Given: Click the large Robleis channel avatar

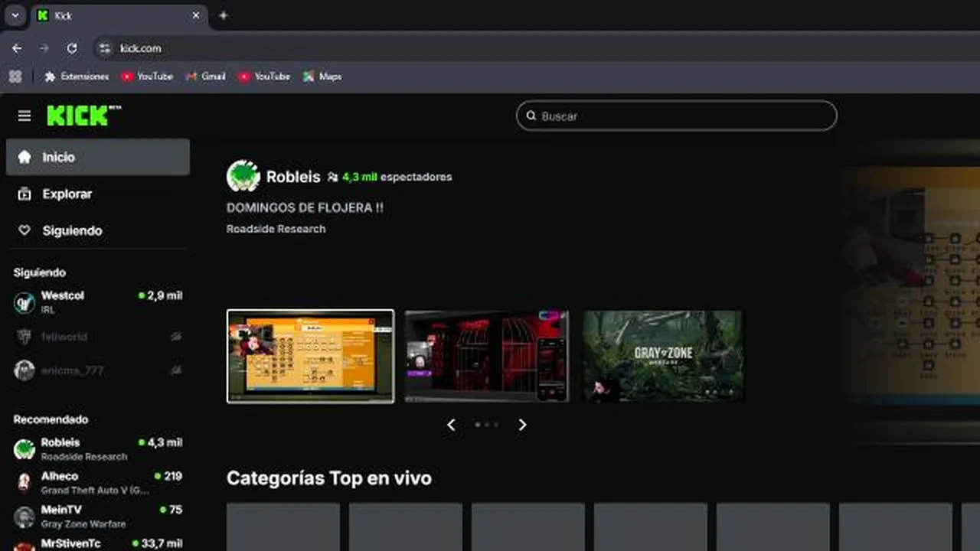Looking at the screenshot, I should click(x=243, y=176).
